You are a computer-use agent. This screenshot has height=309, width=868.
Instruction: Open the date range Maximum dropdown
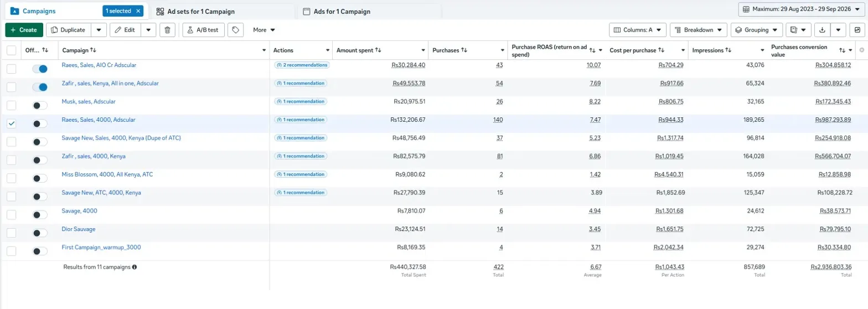tap(802, 9)
